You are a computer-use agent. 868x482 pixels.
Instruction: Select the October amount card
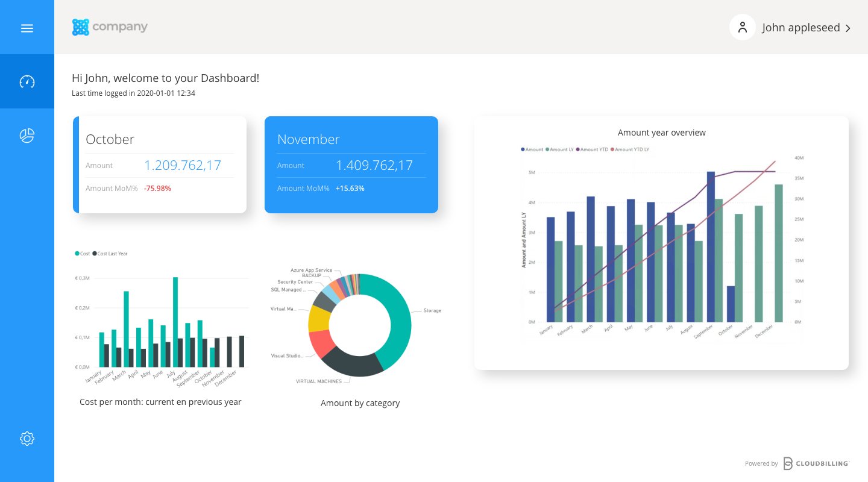pos(160,164)
